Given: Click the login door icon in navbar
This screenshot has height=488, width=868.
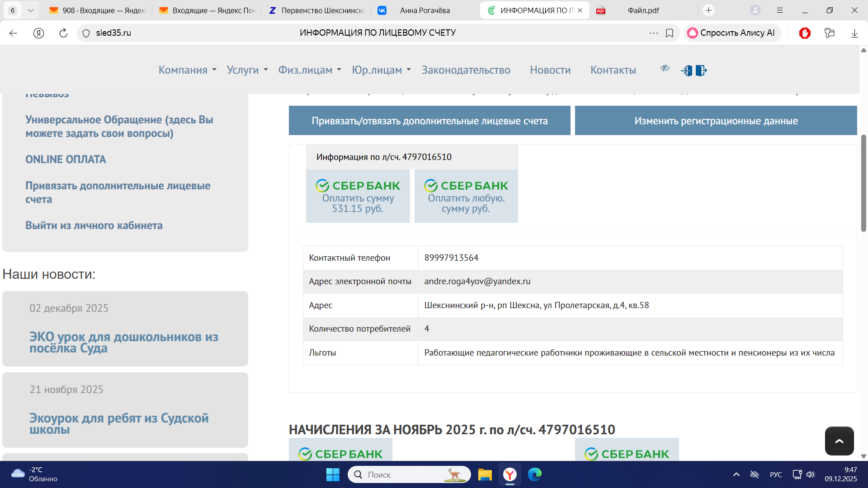Looking at the screenshot, I should (686, 70).
